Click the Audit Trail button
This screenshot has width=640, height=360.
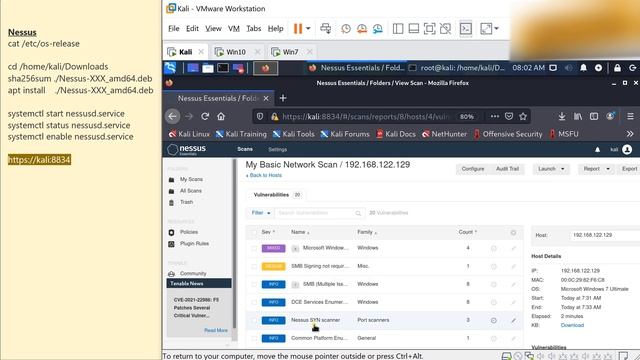click(507, 169)
